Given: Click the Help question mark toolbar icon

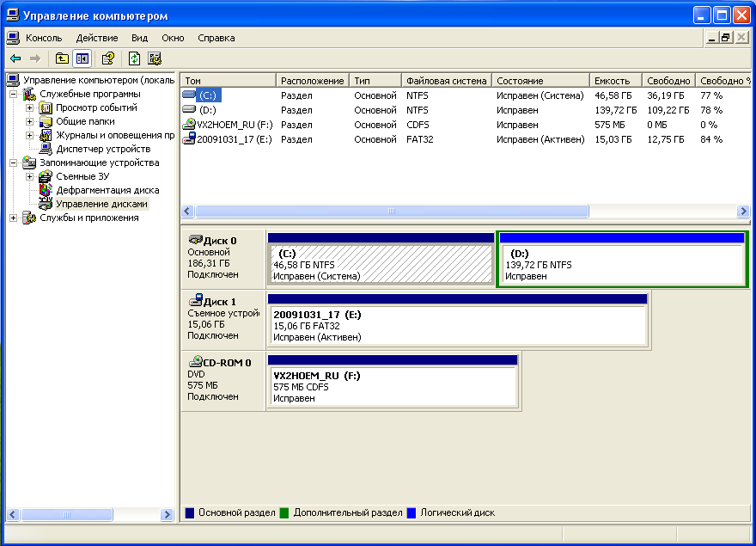Looking at the screenshot, I should 107,58.
